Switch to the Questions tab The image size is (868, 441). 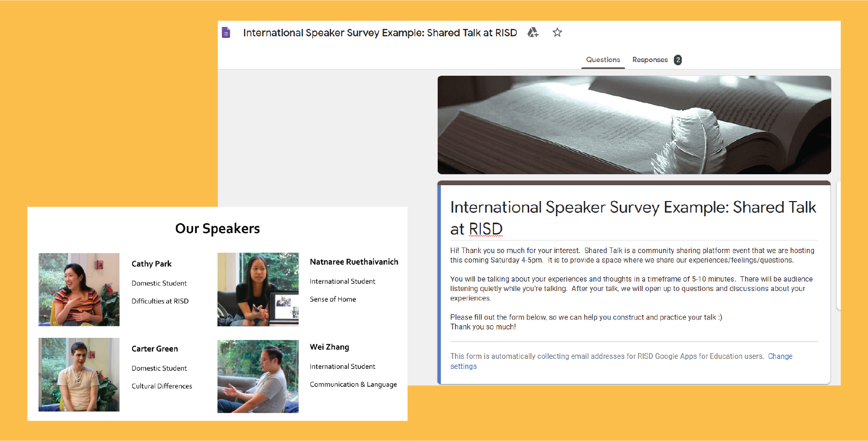603,60
